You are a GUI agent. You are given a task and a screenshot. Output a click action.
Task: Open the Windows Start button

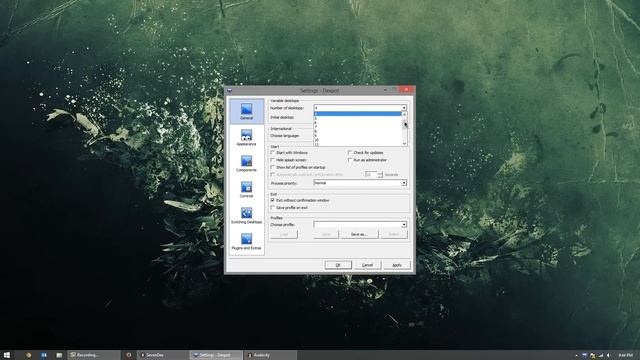click(x=7, y=355)
